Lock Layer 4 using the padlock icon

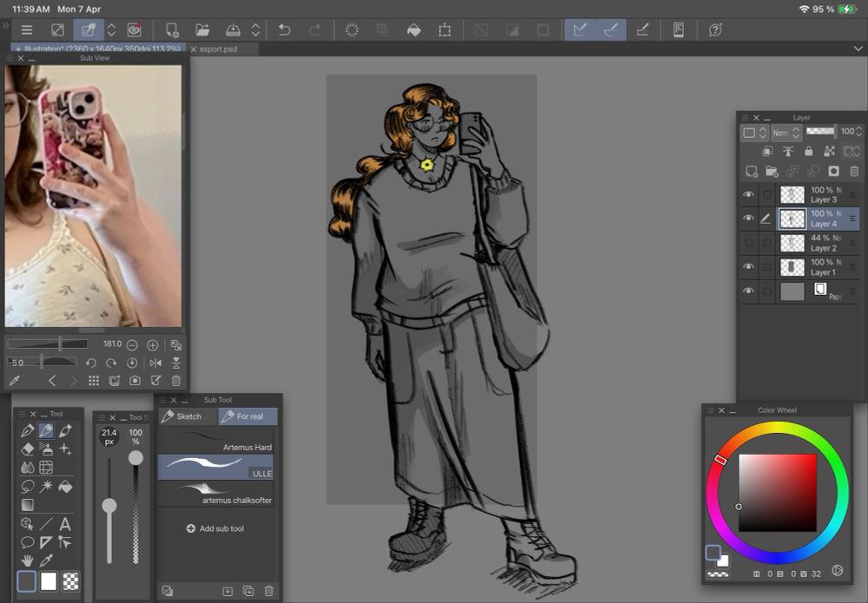[809, 150]
